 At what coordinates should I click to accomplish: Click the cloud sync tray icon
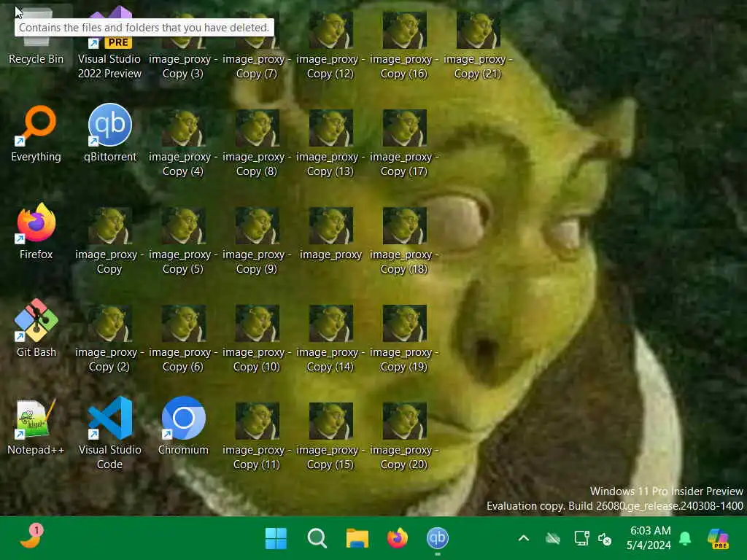coord(553,539)
